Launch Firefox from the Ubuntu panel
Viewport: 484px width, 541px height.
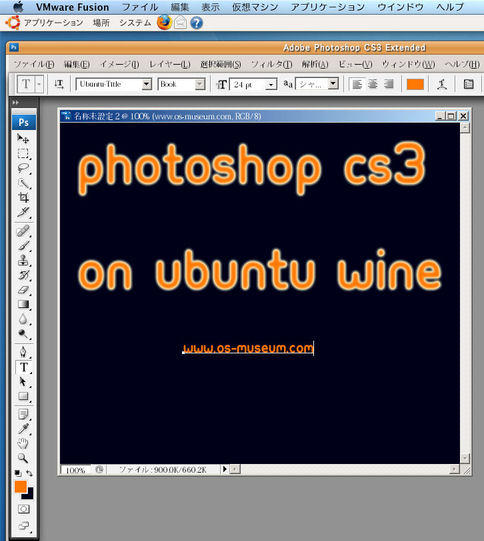coord(164,23)
